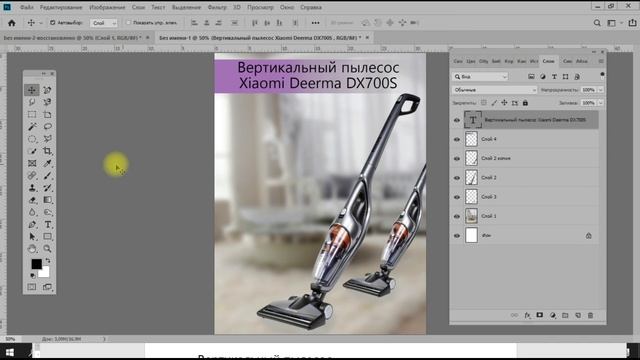Open the Layers panel flyout menu

(x=601, y=61)
